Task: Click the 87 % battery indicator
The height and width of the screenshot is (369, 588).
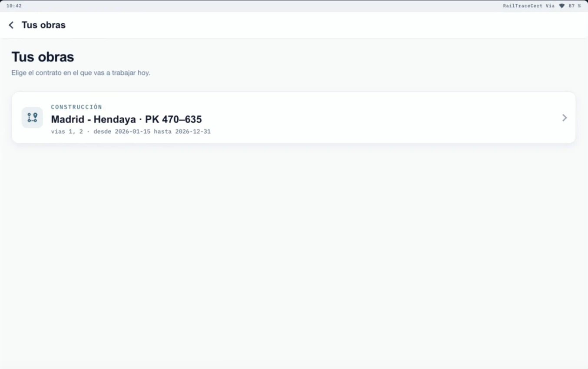Action: 575,6
